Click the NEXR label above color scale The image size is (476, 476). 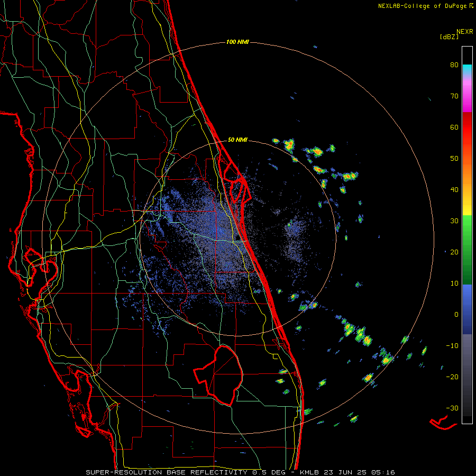465,32
